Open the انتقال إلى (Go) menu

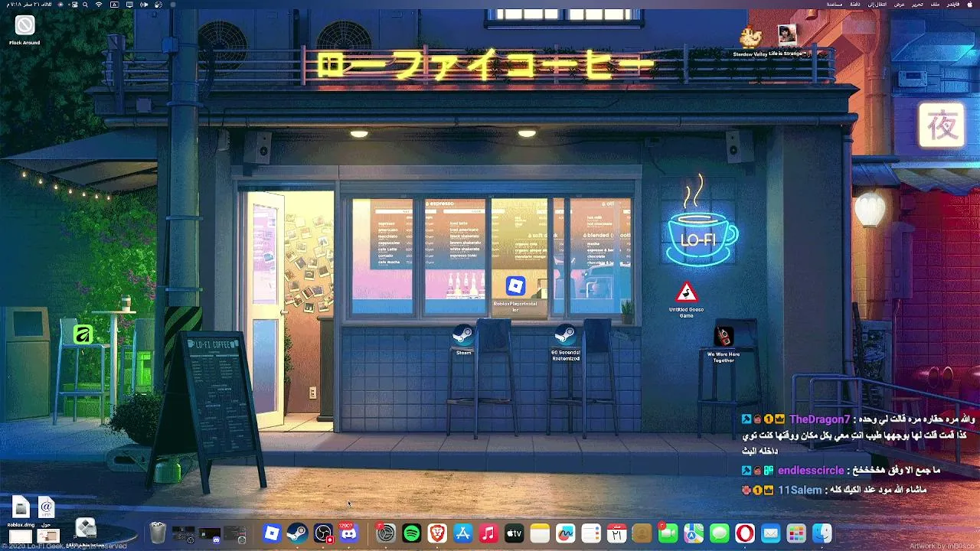[878, 5]
